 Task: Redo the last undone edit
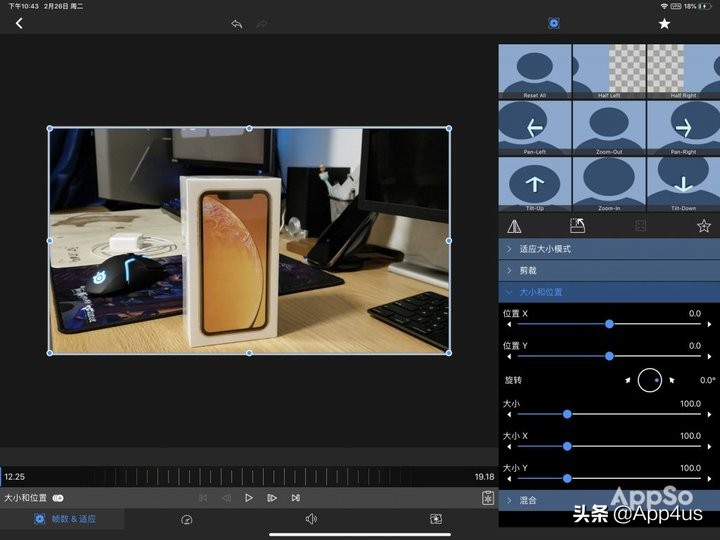[262, 24]
